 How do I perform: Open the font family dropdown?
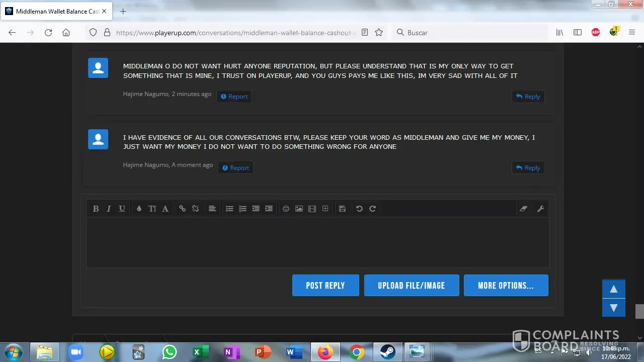(x=165, y=209)
